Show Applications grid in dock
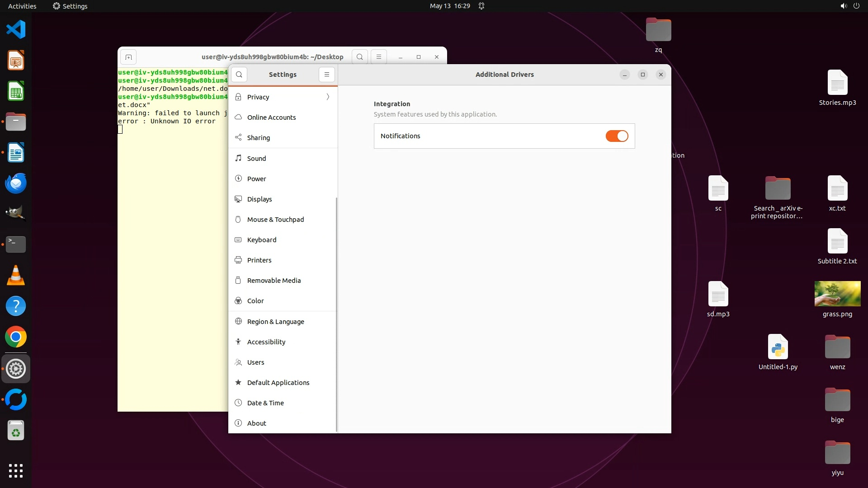The width and height of the screenshot is (868, 488). [x=16, y=471]
